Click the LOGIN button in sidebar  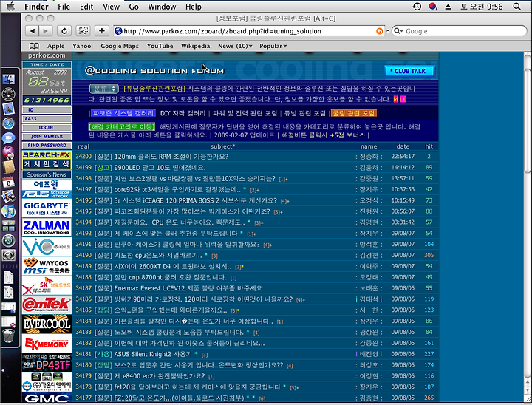47,127
